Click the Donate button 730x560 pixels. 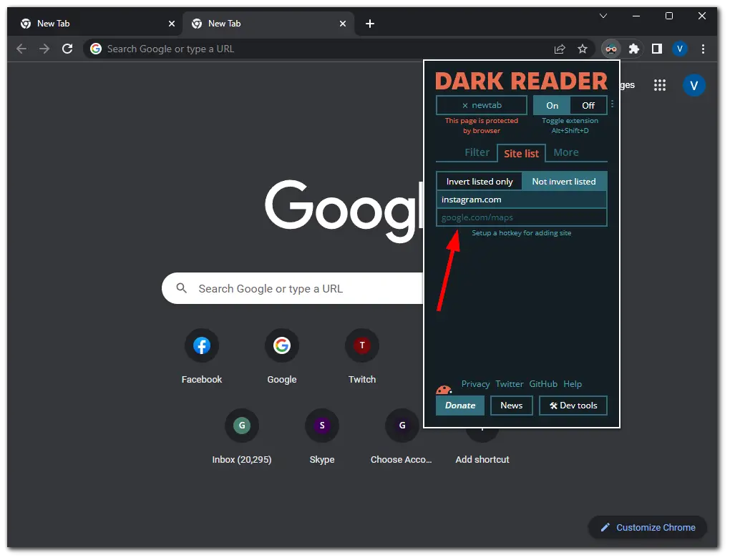coord(460,406)
